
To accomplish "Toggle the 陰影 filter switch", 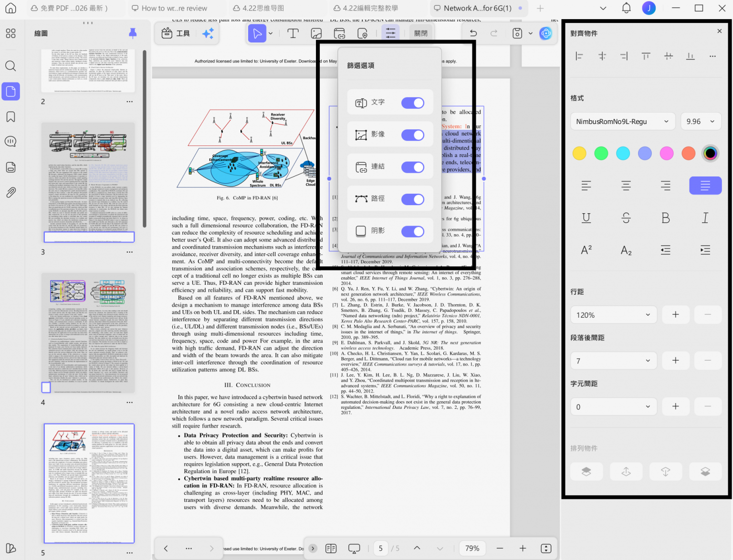I will 413,231.
